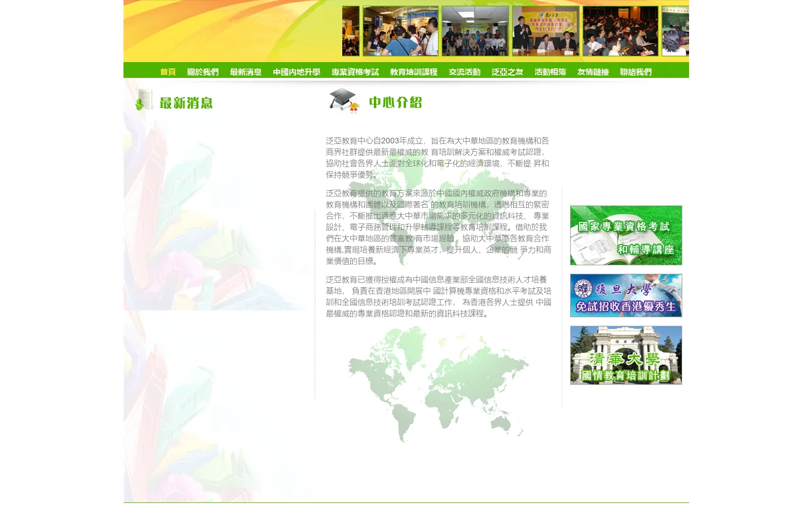Open header photo with yellow banner speakers
This screenshot has width=812, height=508.
[546, 31]
